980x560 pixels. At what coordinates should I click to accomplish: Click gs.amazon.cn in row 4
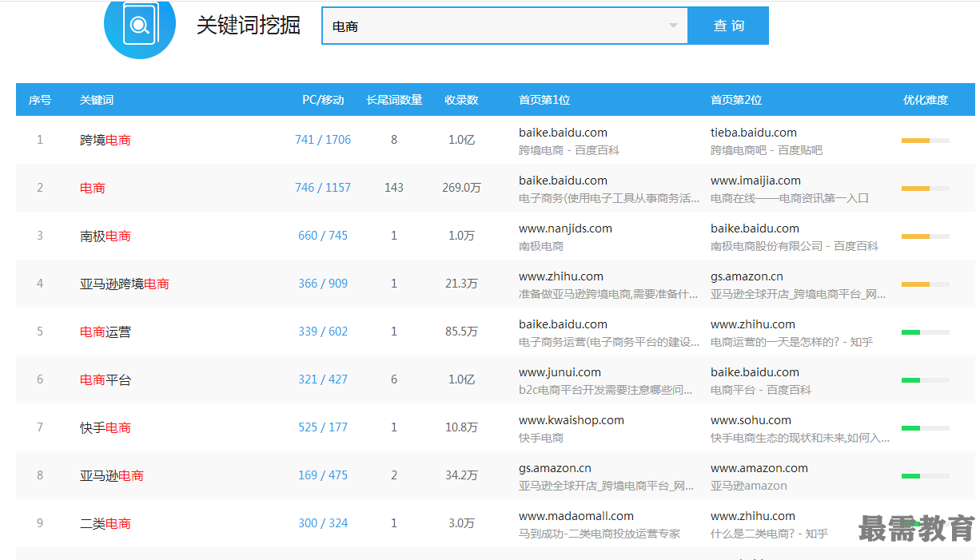pyautogui.click(x=747, y=276)
